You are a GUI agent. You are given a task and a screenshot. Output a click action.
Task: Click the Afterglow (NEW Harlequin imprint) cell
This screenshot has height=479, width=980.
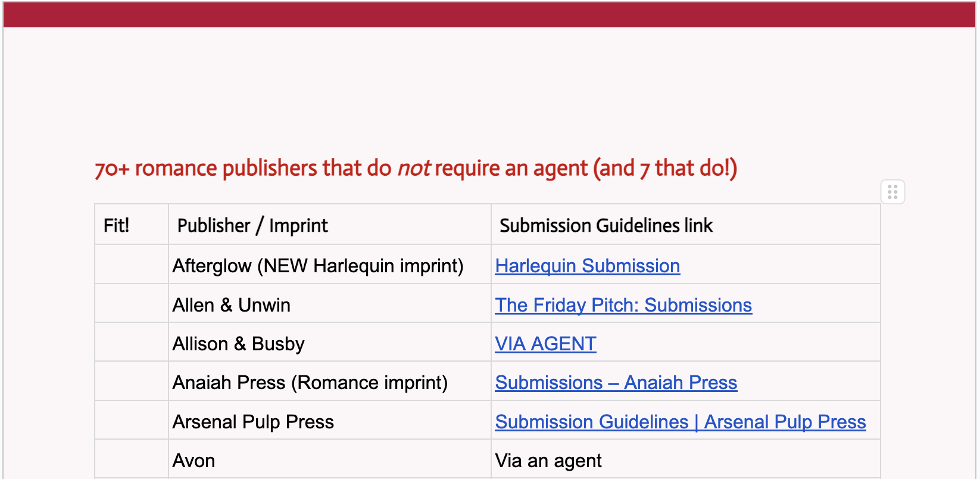click(330, 265)
